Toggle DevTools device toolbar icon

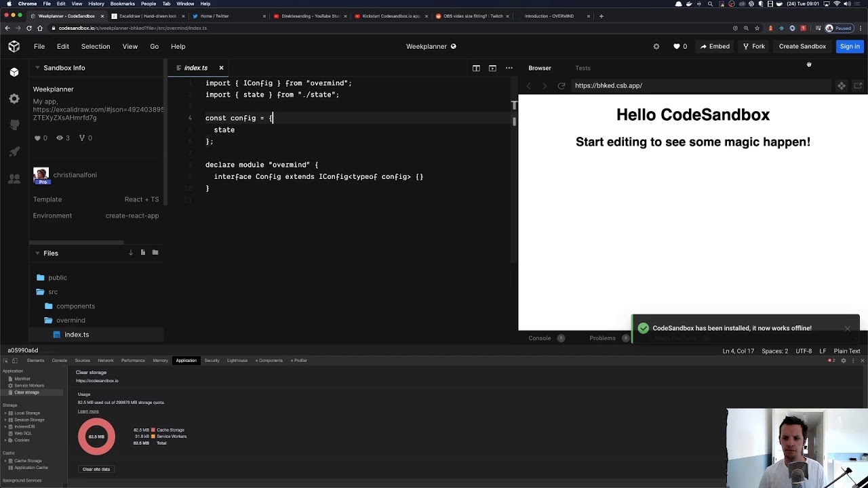tap(14, 361)
